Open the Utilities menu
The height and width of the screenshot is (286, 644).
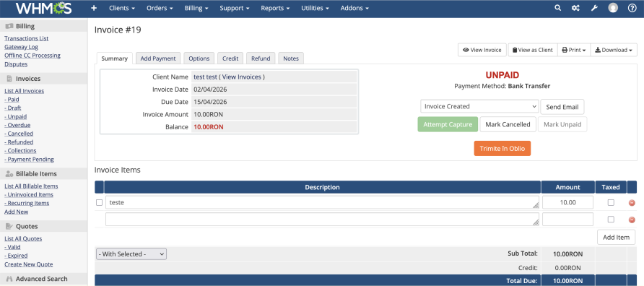coord(315,8)
